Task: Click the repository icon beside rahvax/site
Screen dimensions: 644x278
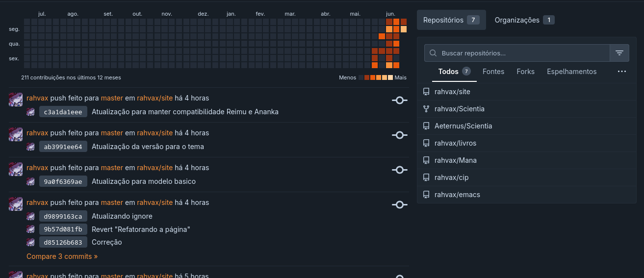Action: [426, 92]
